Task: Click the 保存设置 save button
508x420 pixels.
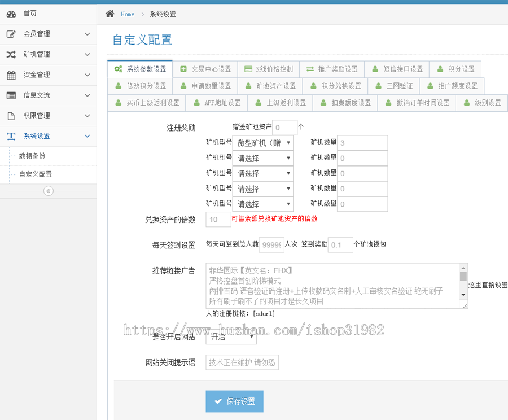Action: click(234, 401)
